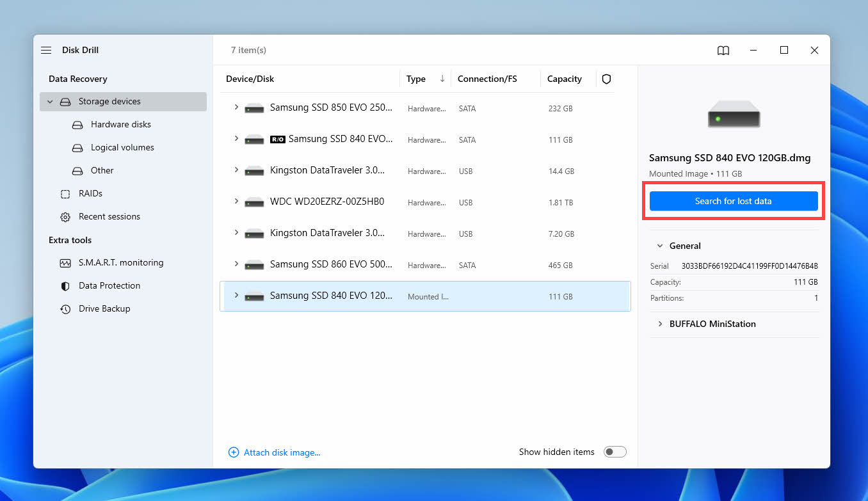
Task: Click the Logical volumes drive icon
Action: coord(77,148)
